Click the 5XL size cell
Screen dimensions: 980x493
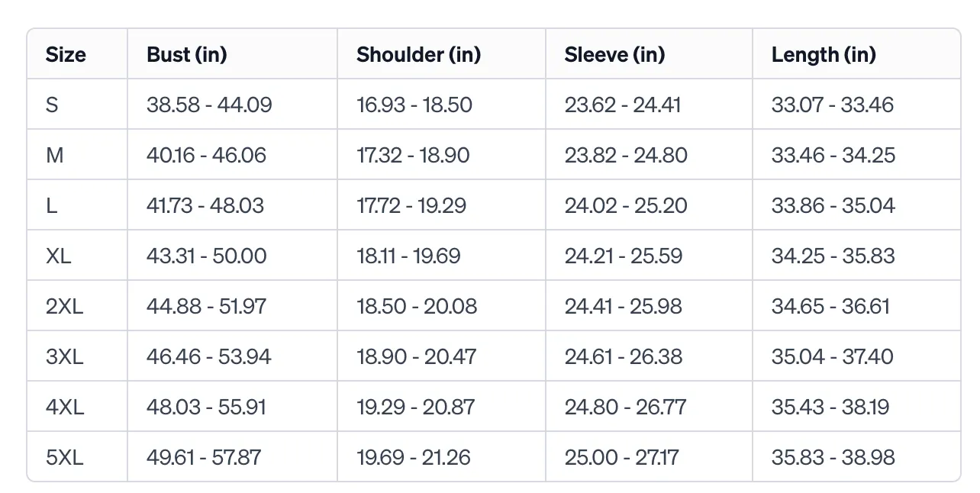(64, 457)
